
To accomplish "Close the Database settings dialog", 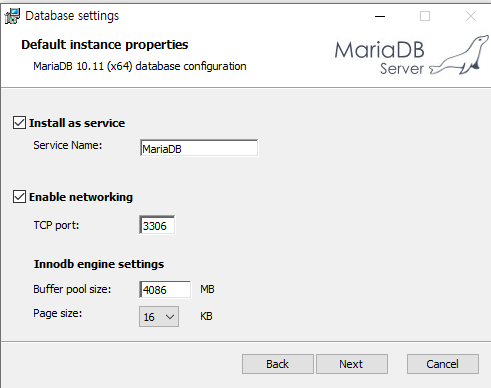I will tap(471, 16).
